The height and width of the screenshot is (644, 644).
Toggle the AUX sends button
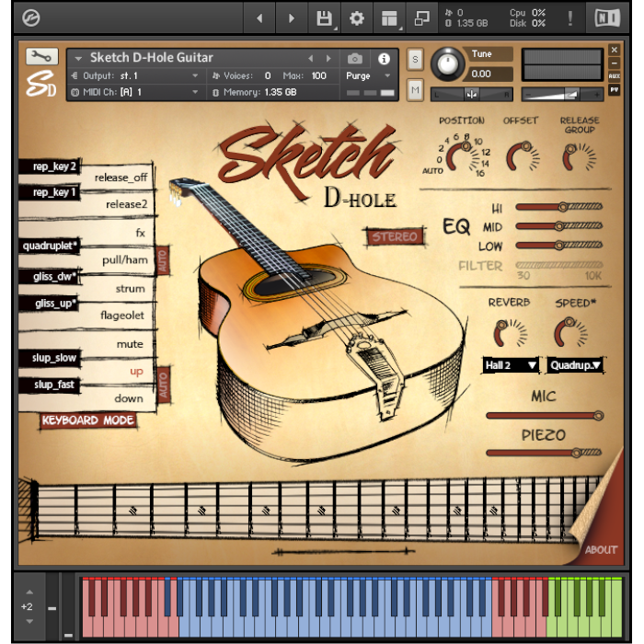click(x=614, y=76)
